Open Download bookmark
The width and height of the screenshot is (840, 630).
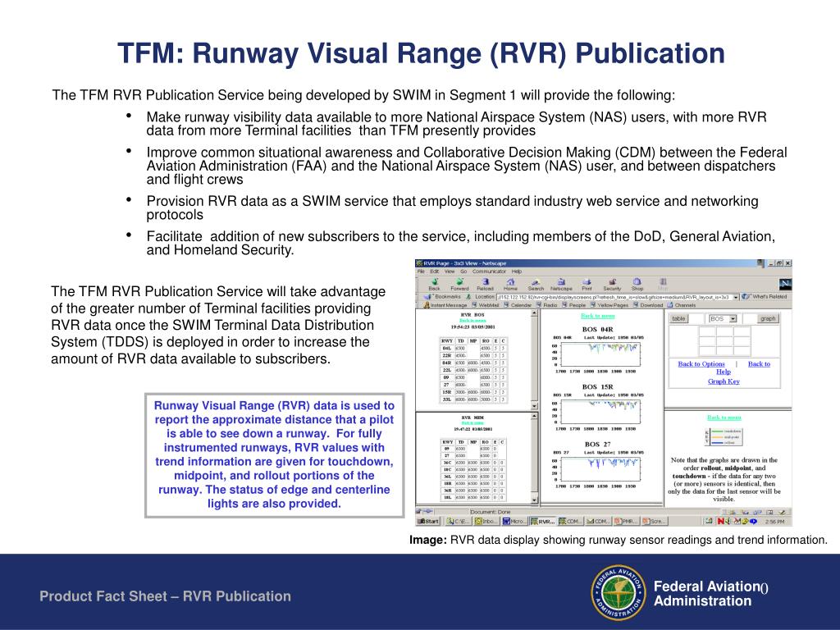coord(648,305)
